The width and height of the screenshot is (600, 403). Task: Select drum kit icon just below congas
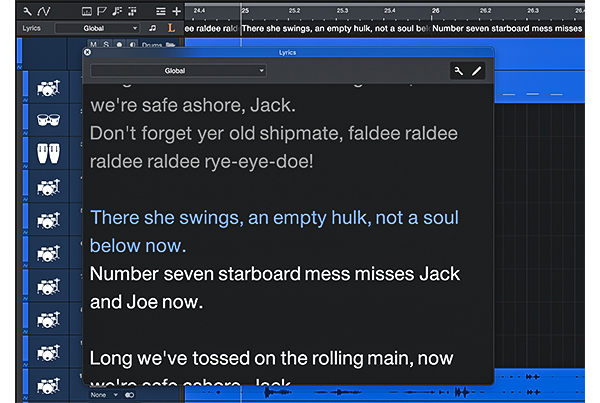pos(49,187)
